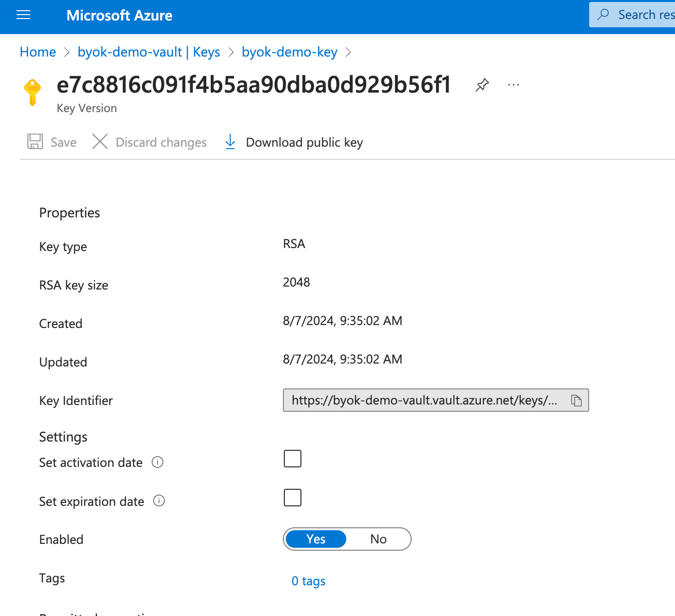Image resolution: width=675 pixels, height=616 pixels.
Task: Click the Enabled label
Action: tap(61, 539)
